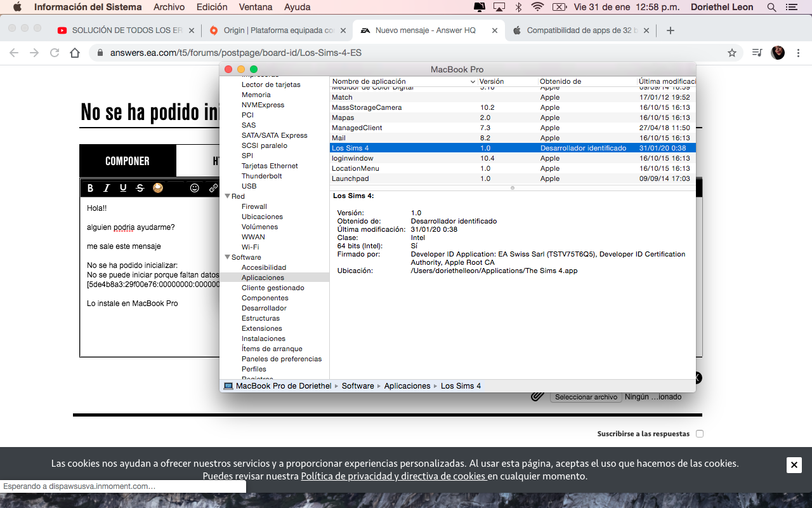
Task: Open Chrome home page button
Action: [75, 53]
